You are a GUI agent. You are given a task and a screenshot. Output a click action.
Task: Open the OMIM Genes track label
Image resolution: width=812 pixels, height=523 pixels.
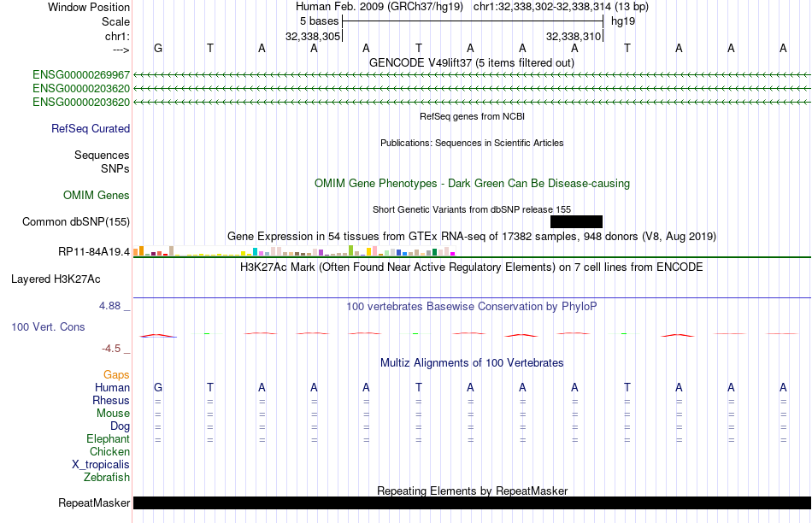97,195
